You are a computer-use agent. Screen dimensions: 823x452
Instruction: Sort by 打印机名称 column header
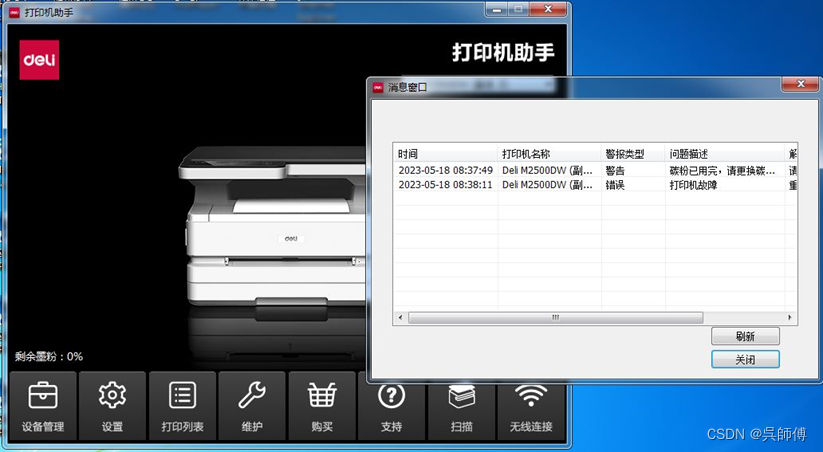coord(549,154)
